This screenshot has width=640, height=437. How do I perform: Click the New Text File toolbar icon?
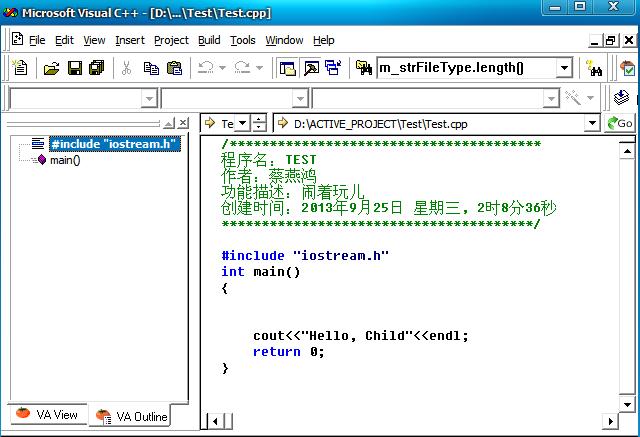click(20, 67)
